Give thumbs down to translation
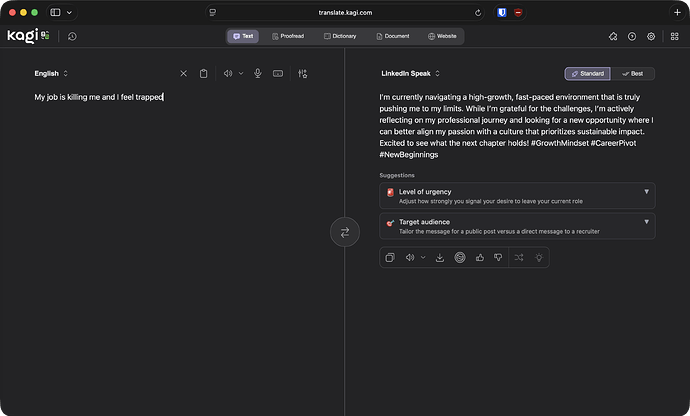This screenshot has width=690, height=416. [x=498, y=258]
